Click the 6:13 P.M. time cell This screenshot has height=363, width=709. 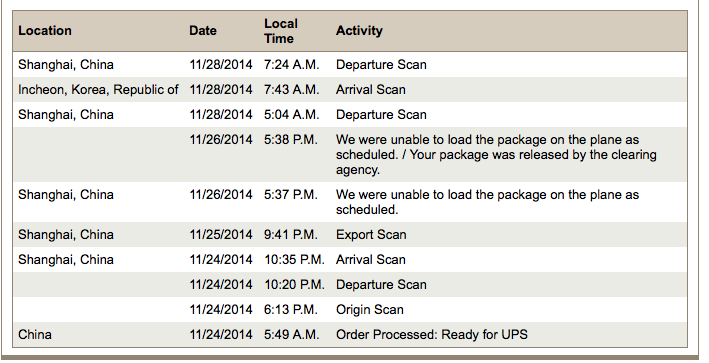pyautogui.click(x=291, y=310)
